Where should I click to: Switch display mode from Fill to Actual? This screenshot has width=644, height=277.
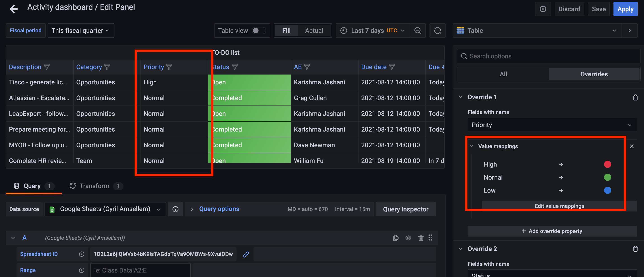tap(314, 30)
